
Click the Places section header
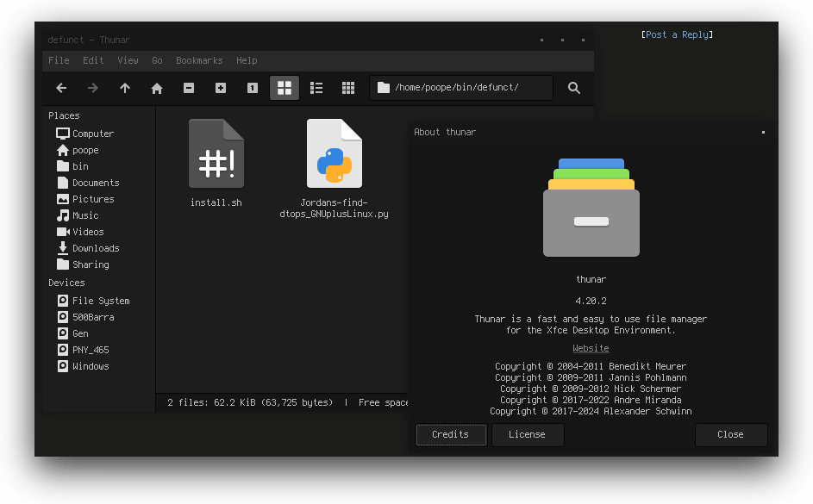[x=65, y=115]
